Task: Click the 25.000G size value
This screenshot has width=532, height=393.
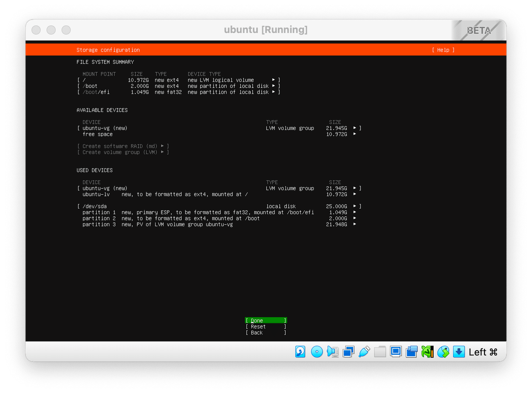Action: tap(336, 206)
